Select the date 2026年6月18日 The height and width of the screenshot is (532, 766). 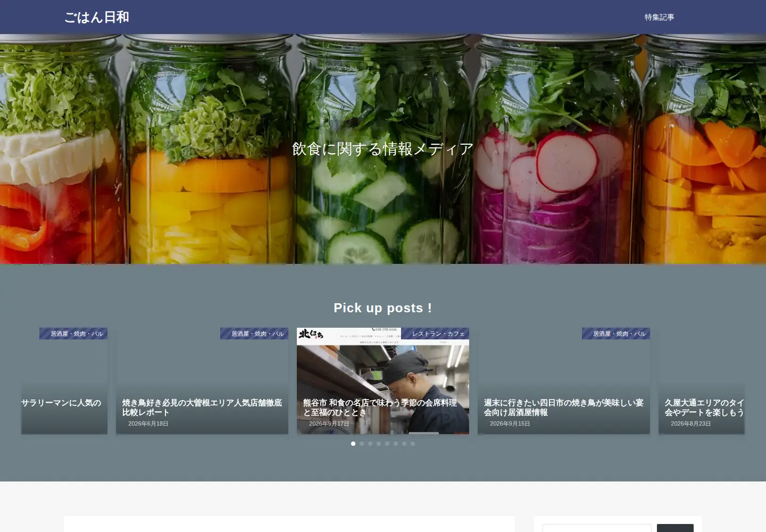point(148,423)
